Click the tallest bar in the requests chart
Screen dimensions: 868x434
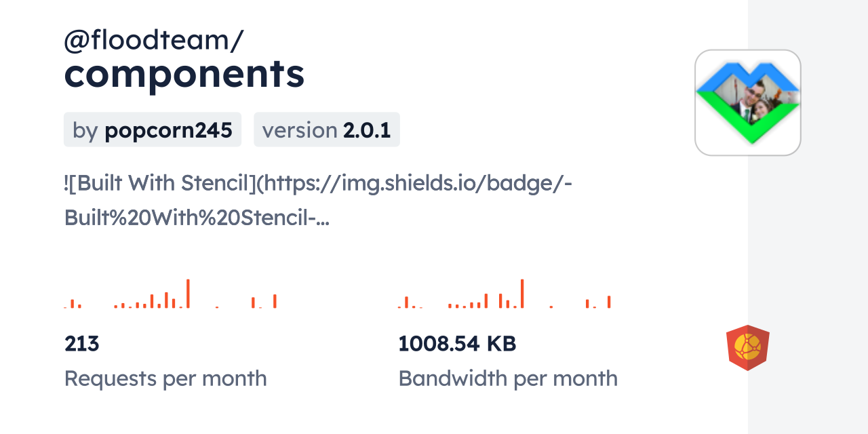pyautogui.click(x=188, y=294)
